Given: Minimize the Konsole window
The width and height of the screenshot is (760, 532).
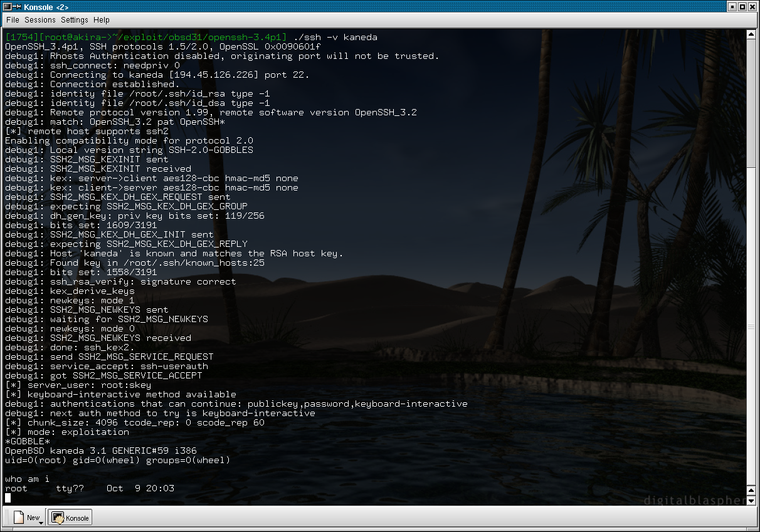Looking at the screenshot, I should pyautogui.click(x=732, y=7).
